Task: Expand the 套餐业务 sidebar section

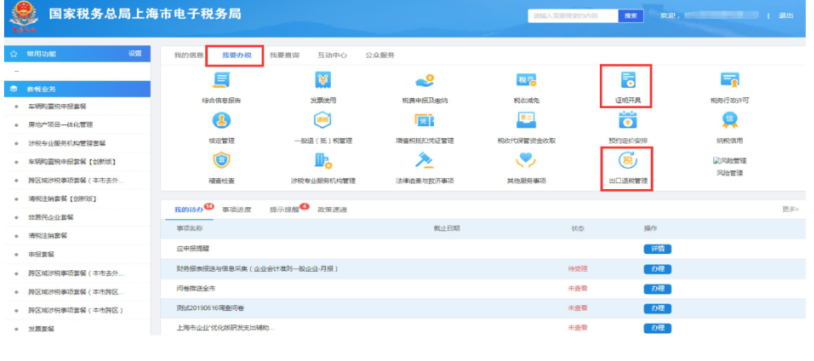Action: pyautogui.click(x=77, y=89)
